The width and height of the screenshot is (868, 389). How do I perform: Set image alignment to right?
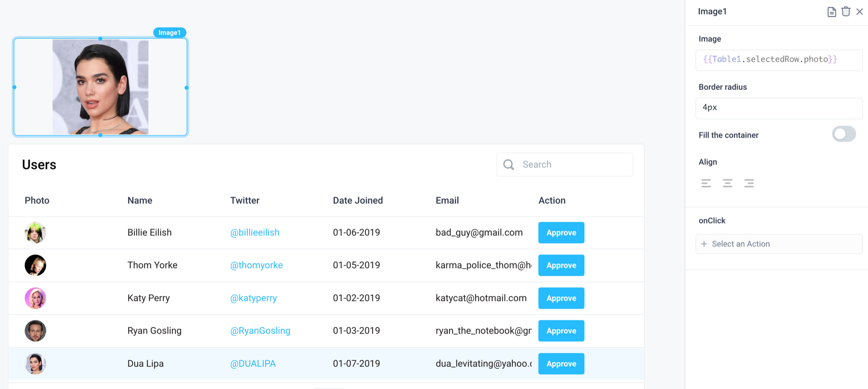tap(749, 183)
